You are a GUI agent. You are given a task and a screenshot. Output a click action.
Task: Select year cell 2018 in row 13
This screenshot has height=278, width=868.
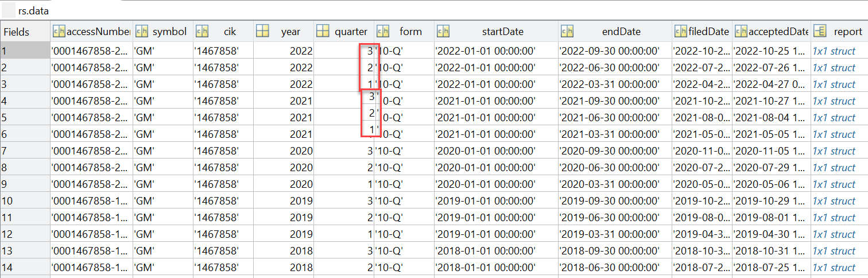point(284,250)
